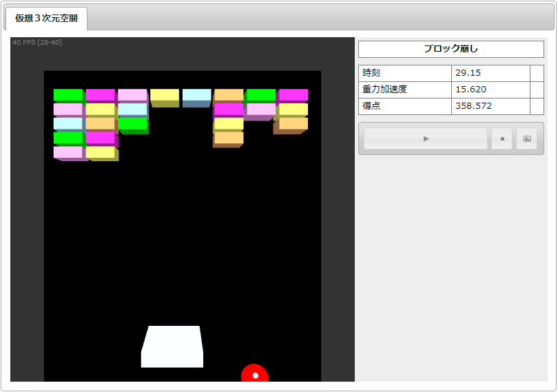Click the 時刻 label cell
The height and width of the screenshot is (392, 558).
pyautogui.click(x=405, y=73)
